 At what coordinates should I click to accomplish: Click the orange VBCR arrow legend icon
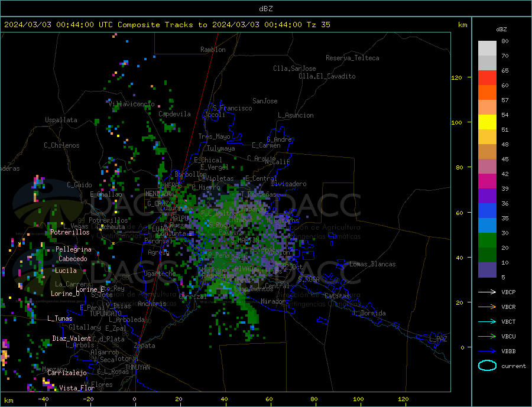(487, 307)
